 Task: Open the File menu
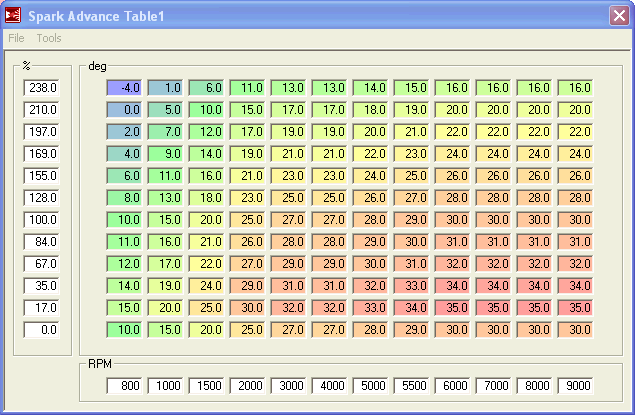16,38
